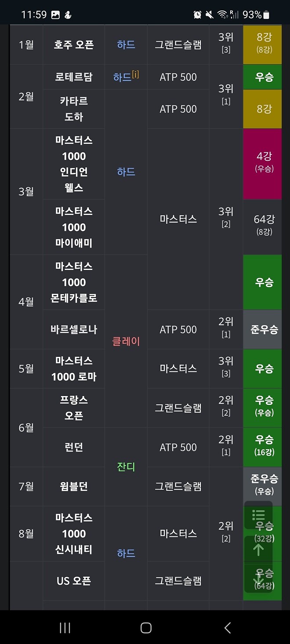Open the 마스터스 1000 몬테카를로 entry

[73, 282]
